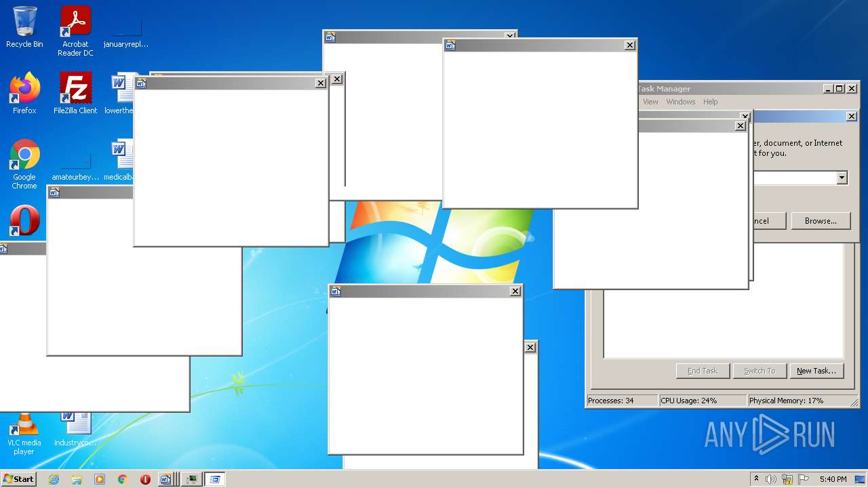Click the Word icon of the bottom-center blank window
The width and height of the screenshot is (868, 488).
pos(335,291)
